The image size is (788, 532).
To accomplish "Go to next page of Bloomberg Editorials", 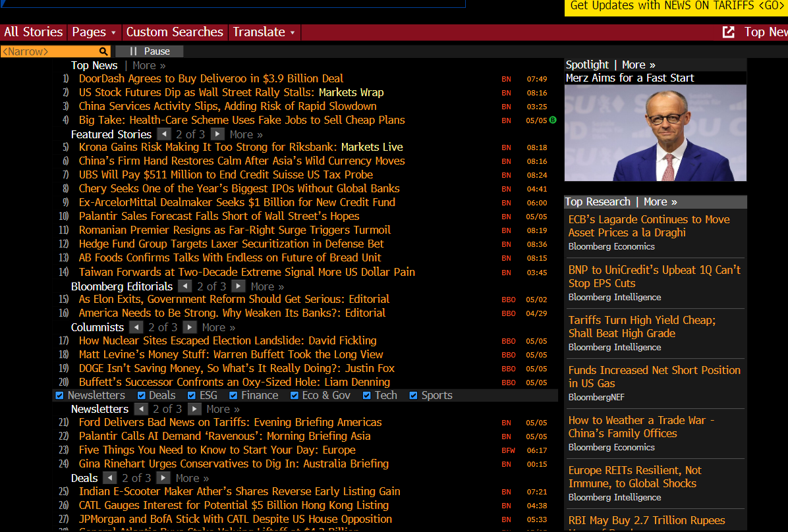I will pyautogui.click(x=239, y=286).
